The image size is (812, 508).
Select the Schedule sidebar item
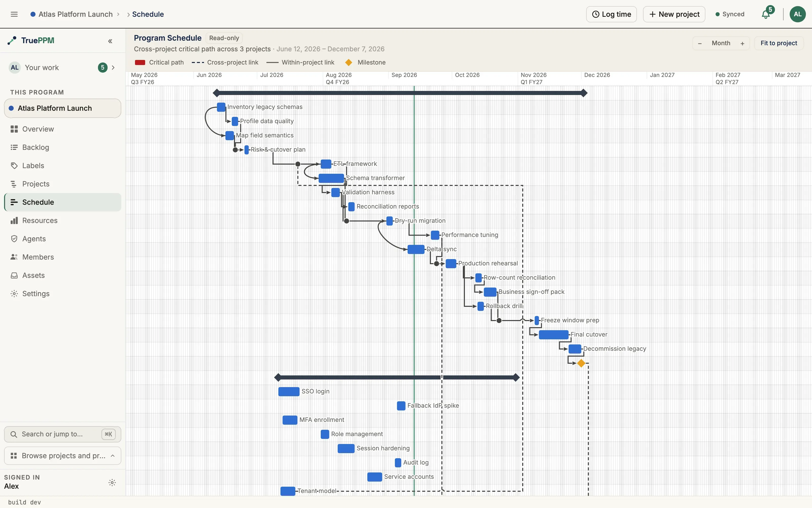pos(63,202)
